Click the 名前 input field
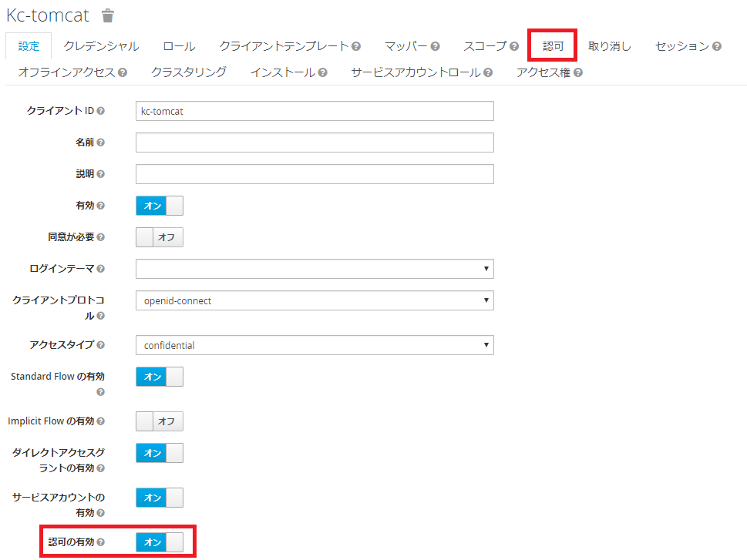Screen dimensions: 747x560 [x=315, y=142]
